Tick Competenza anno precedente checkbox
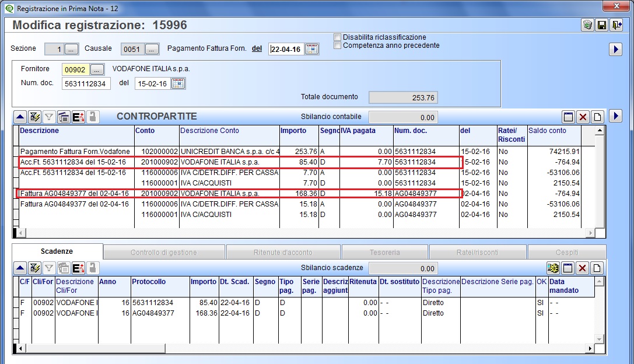Viewport: 634px width, 364px height. [338, 45]
